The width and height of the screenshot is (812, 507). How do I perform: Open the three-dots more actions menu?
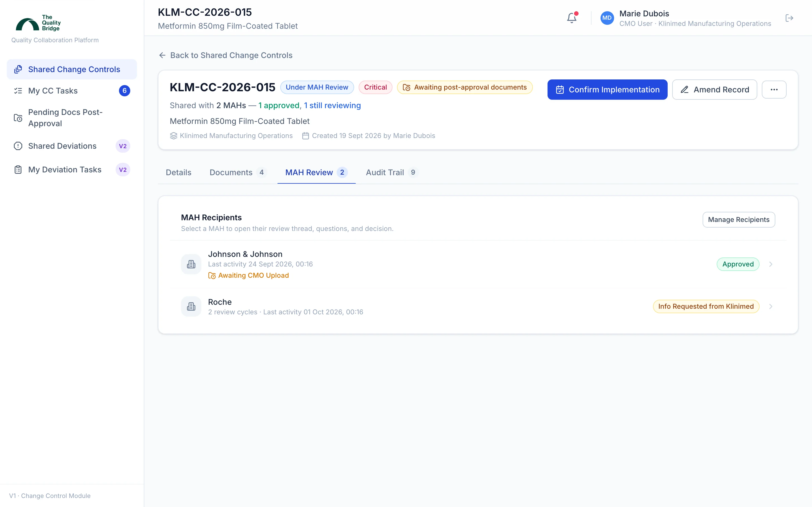(x=774, y=90)
